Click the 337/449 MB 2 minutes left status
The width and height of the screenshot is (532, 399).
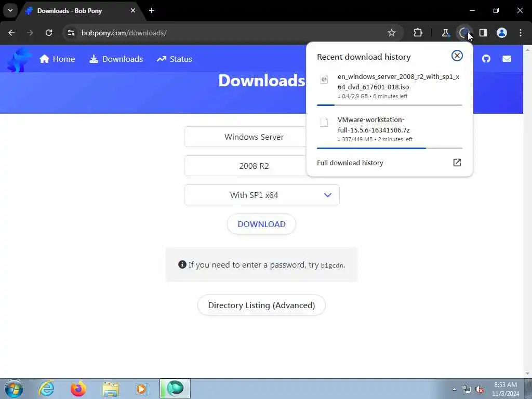click(x=375, y=139)
